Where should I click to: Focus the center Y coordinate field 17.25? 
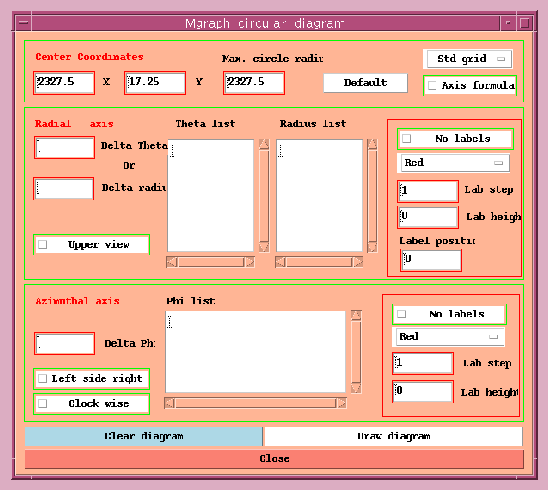(155, 83)
